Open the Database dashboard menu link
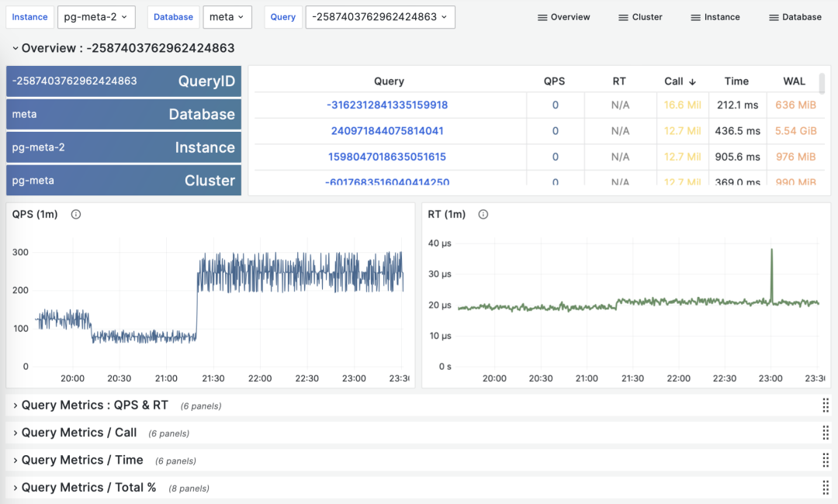This screenshot has width=838, height=504. [x=795, y=17]
